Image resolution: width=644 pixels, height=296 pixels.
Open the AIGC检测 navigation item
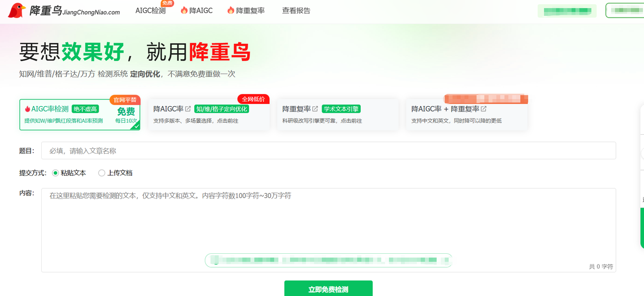tap(150, 11)
